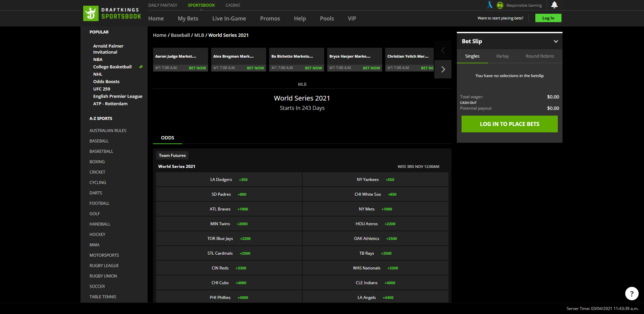Screen dimensions: 644x314
Task: Select the Team Futures filter chip
Action: tap(172, 155)
